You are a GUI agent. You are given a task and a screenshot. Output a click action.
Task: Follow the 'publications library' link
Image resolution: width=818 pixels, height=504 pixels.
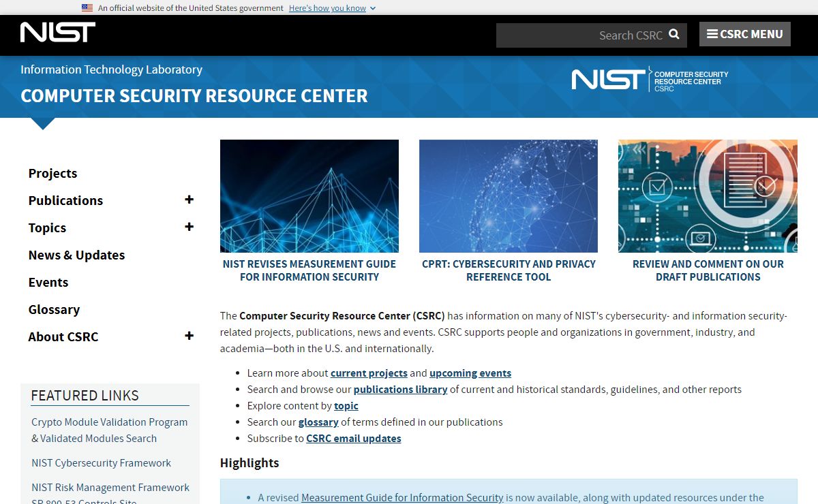point(400,390)
